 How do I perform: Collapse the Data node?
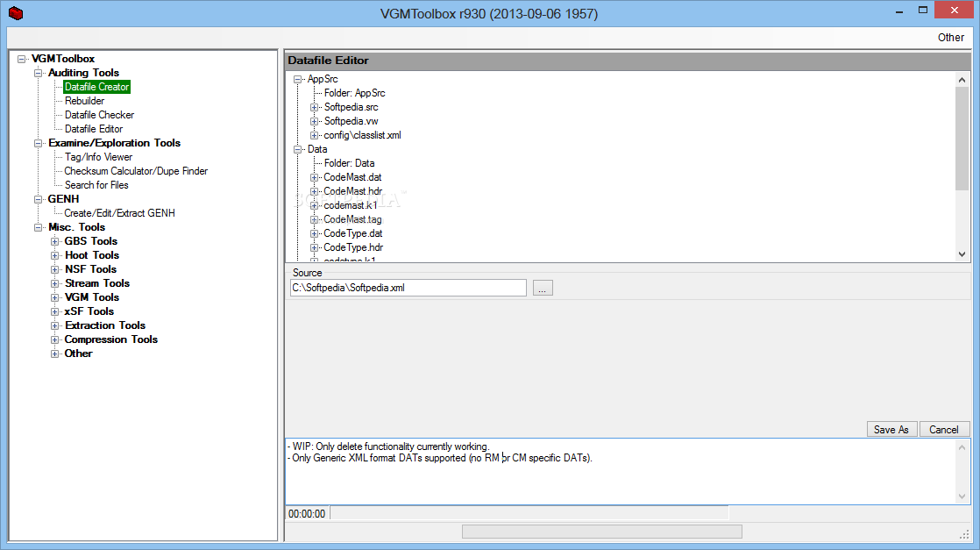point(297,149)
